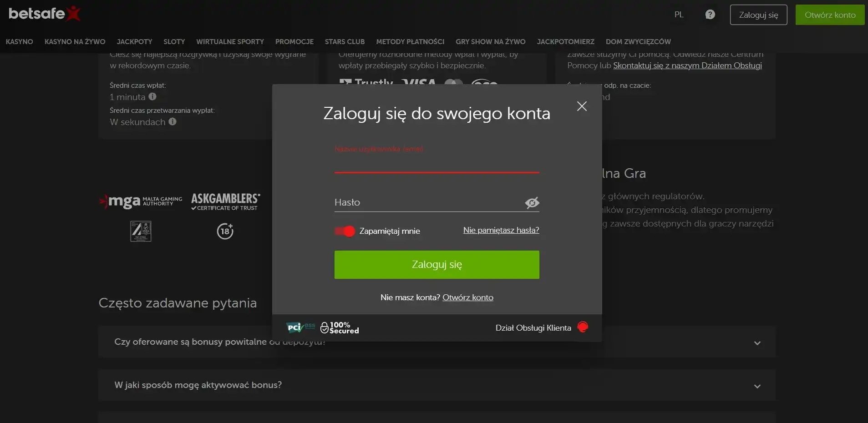This screenshot has height=423, width=868.
Task: Toggle the Zapamiętaj mnie switch
Action: [x=345, y=231]
